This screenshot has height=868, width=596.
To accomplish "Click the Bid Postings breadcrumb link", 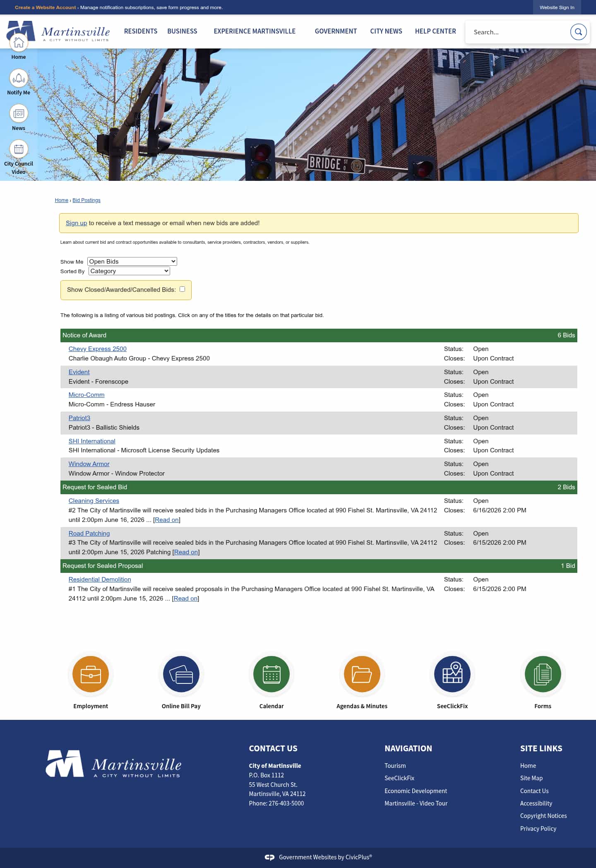I will [x=87, y=200].
